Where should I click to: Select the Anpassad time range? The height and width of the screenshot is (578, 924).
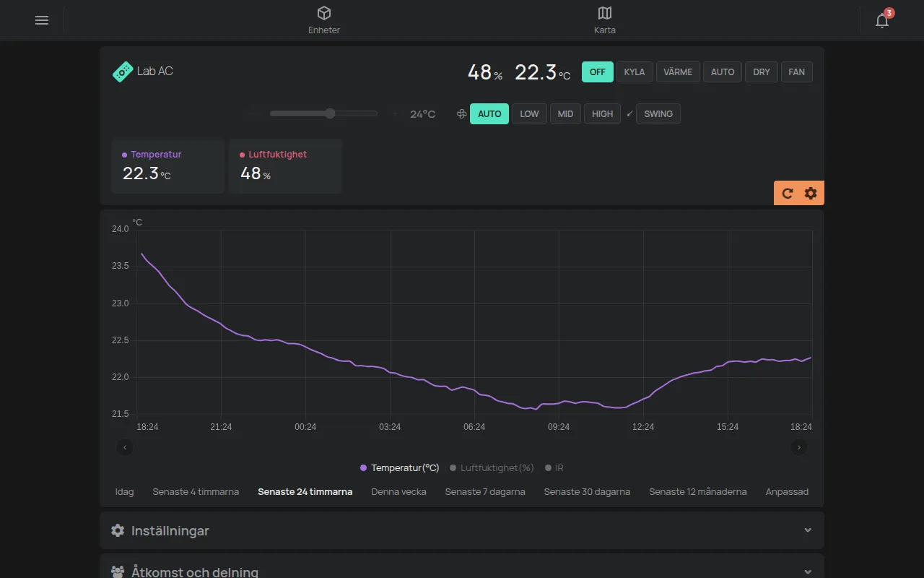pos(787,492)
